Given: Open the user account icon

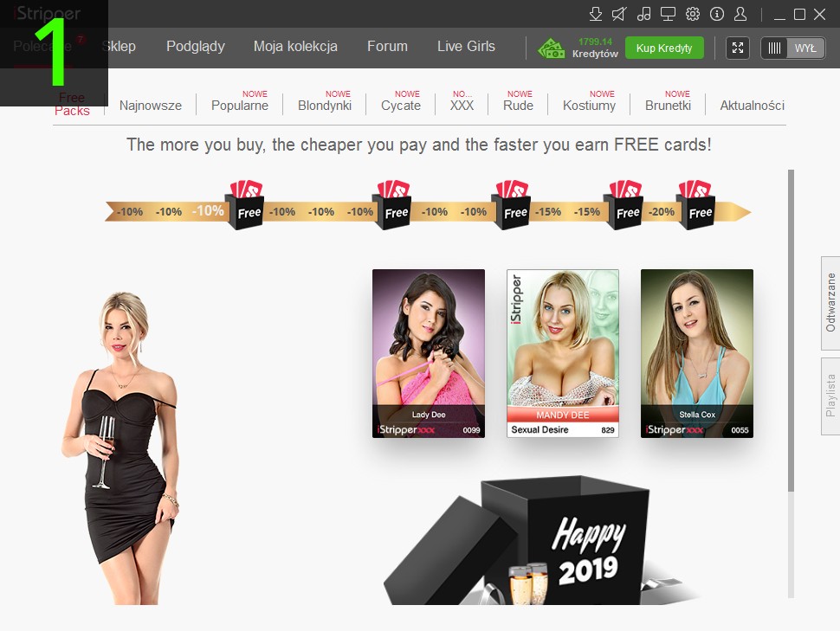Looking at the screenshot, I should tap(740, 14).
